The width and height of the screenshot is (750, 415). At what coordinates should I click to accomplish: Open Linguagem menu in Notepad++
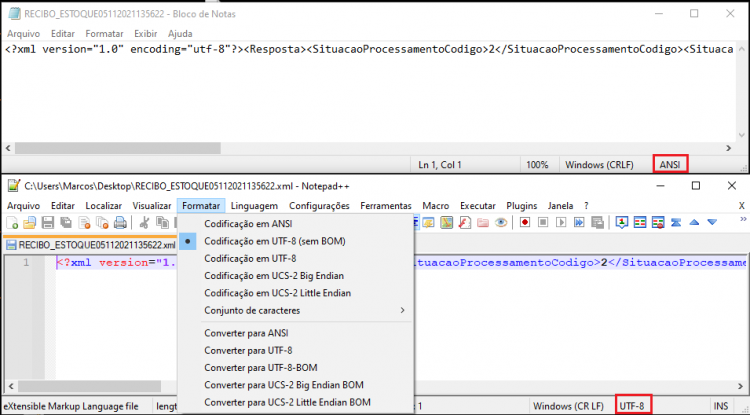point(254,206)
